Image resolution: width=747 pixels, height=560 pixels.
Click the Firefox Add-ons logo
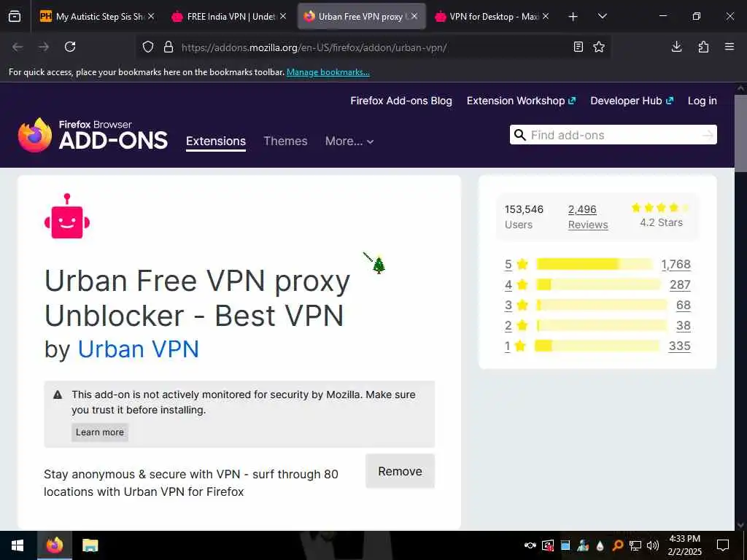(93, 135)
